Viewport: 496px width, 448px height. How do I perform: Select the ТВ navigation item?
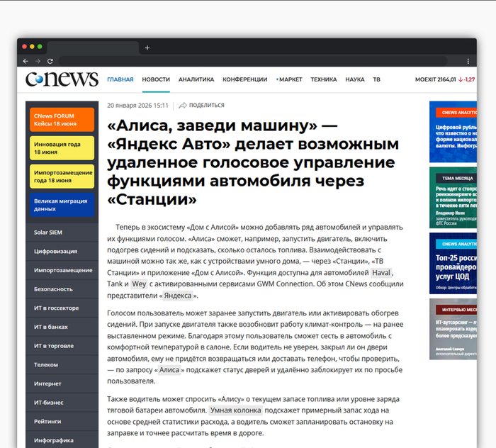[376, 79]
